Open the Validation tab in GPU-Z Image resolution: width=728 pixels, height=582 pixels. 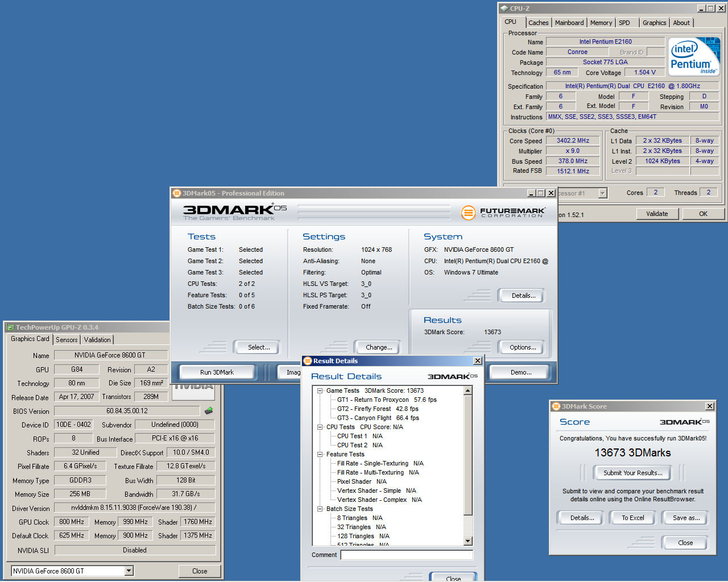click(97, 340)
